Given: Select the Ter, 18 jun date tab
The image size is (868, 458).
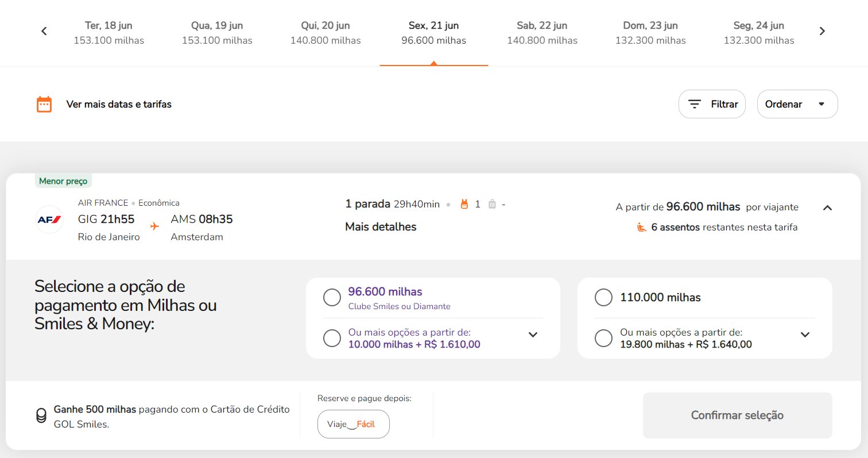Looking at the screenshot, I should tap(108, 33).
